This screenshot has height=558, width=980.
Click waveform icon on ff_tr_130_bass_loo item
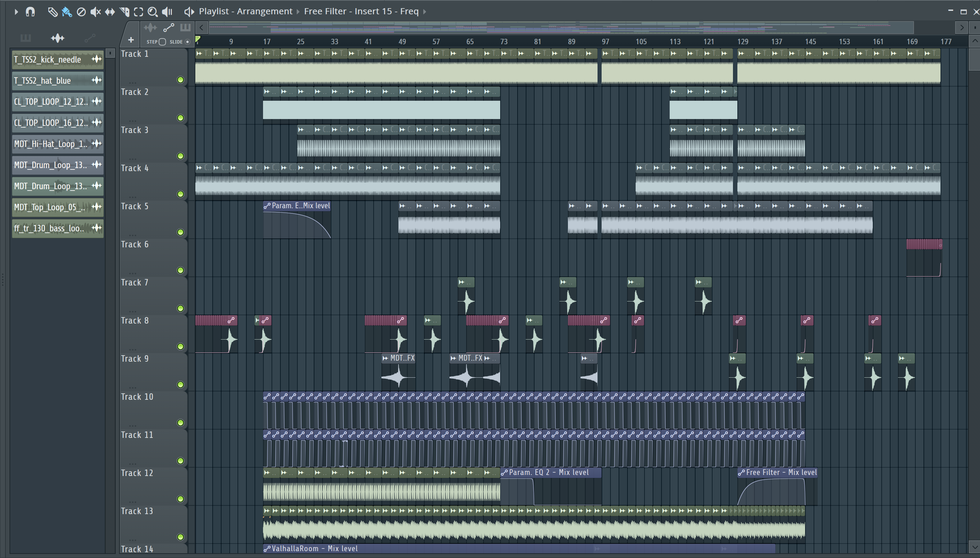[x=97, y=228]
